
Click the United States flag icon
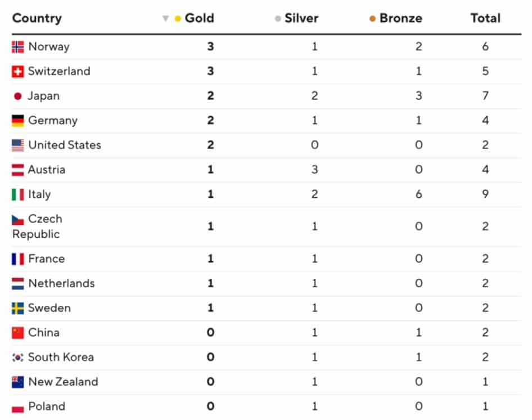(x=18, y=146)
